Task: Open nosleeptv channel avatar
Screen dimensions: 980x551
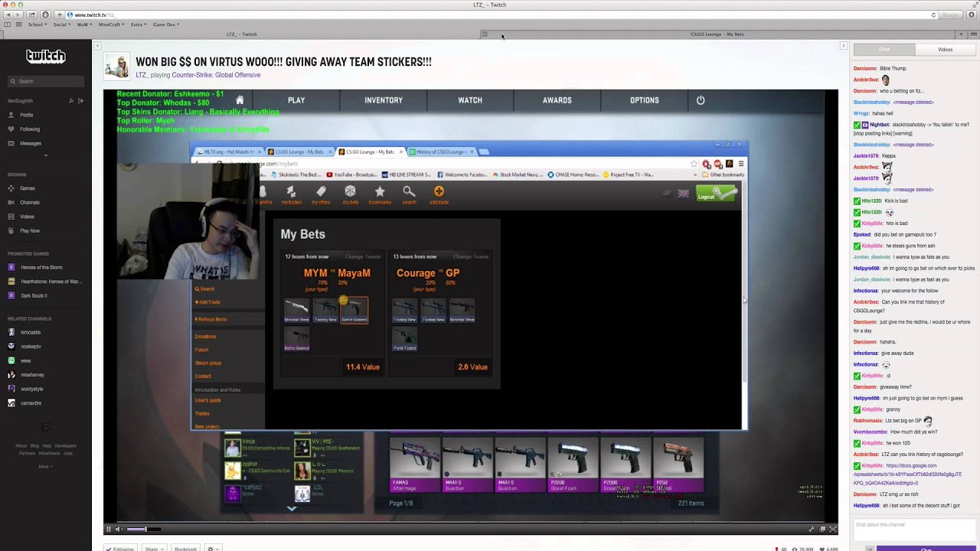Action: [x=11, y=346]
